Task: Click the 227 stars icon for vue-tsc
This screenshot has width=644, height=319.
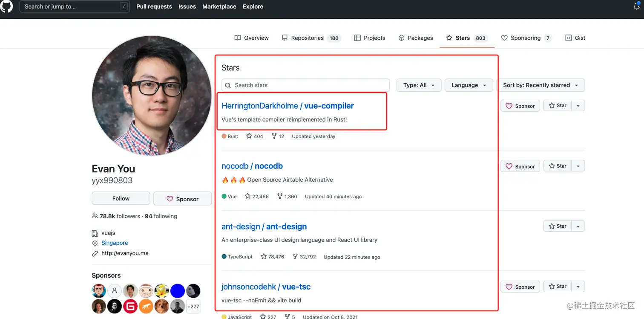Action: 263,317
